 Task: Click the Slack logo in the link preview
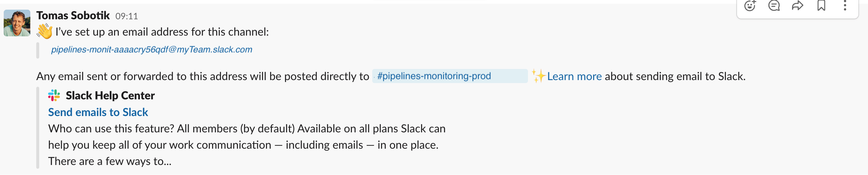pos(54,96)
